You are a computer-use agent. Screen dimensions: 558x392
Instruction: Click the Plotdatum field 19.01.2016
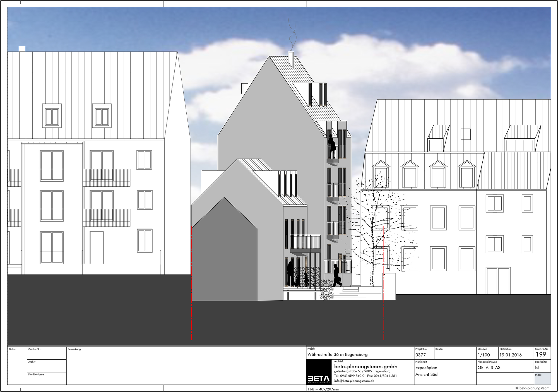[511, 355]
